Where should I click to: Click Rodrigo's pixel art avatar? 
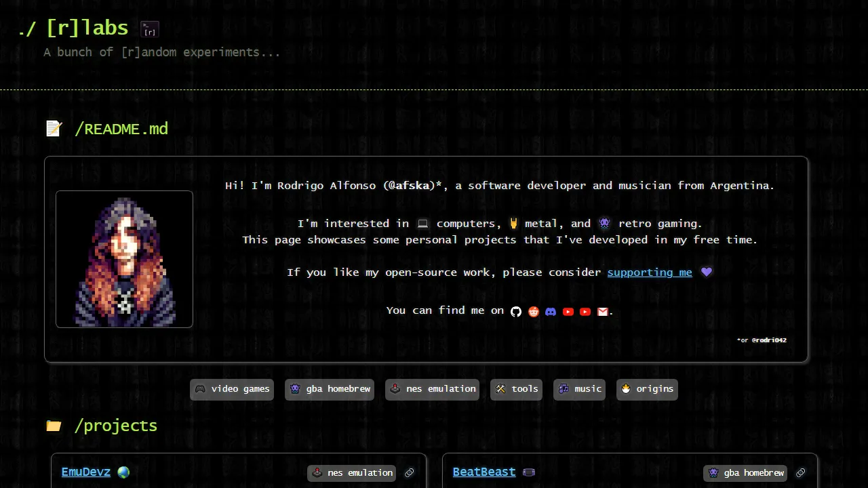124,259
